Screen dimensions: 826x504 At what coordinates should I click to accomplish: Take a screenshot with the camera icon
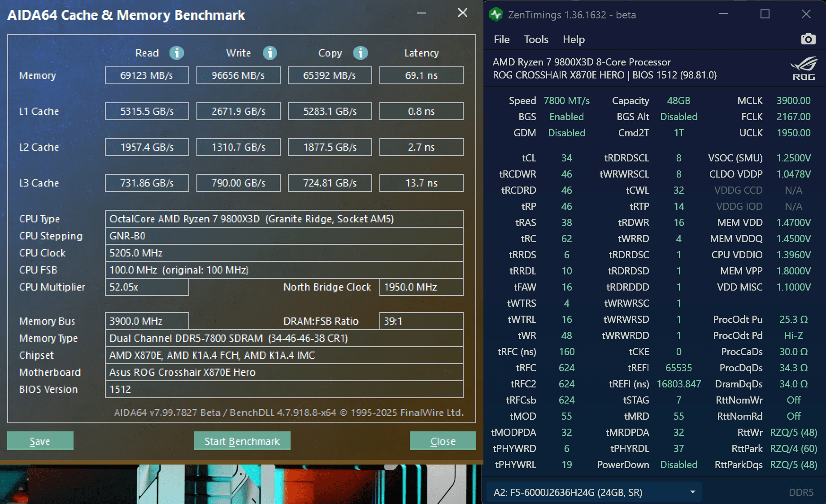coord(808,39)
